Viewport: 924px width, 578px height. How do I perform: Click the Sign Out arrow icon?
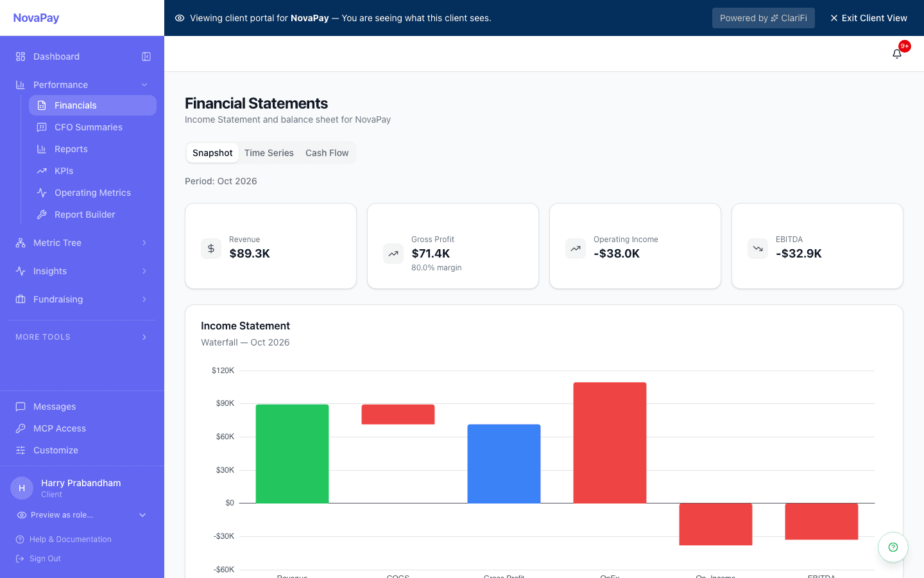tap(20, 559)
